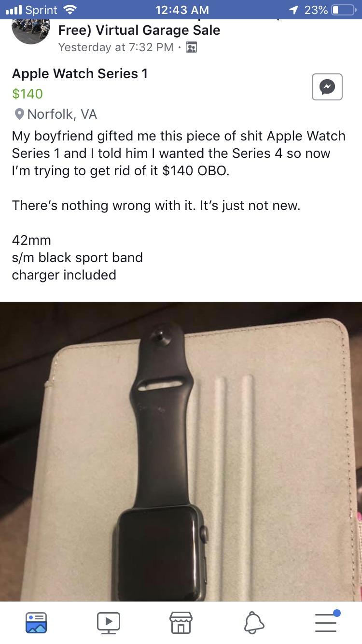Tap the Wi-Fi icon in status bar
The image size is (362, 644).
(x=70, y=10)
